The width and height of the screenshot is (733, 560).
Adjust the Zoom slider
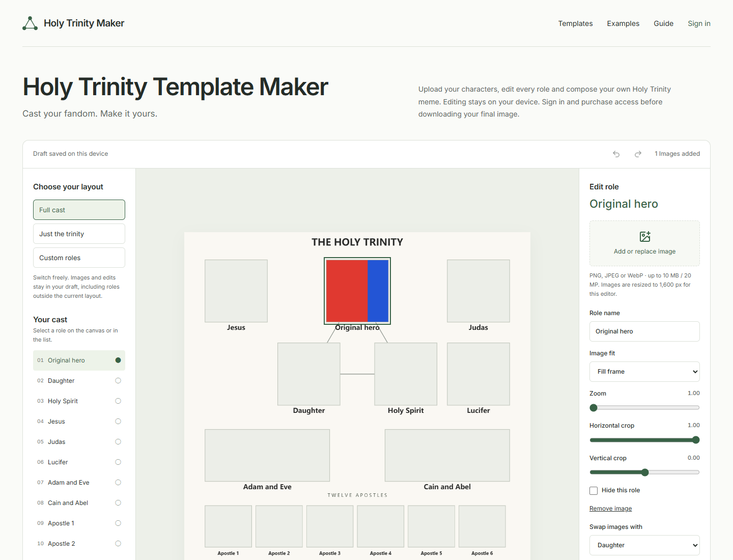pos(644,408)
